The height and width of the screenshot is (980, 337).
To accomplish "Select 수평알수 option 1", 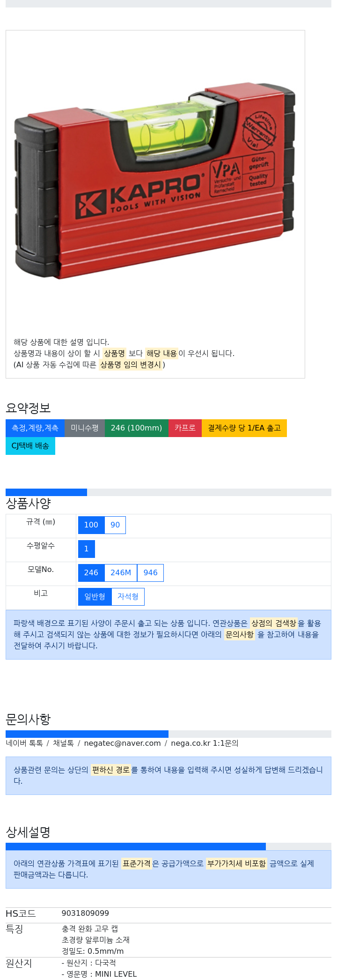I will pos(86,549).
